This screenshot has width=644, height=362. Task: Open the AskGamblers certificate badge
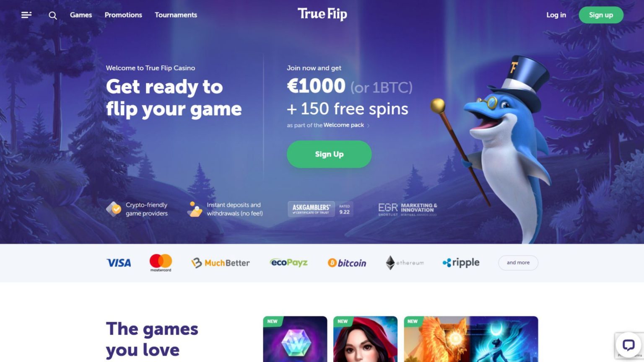click(x=320, y=209)
